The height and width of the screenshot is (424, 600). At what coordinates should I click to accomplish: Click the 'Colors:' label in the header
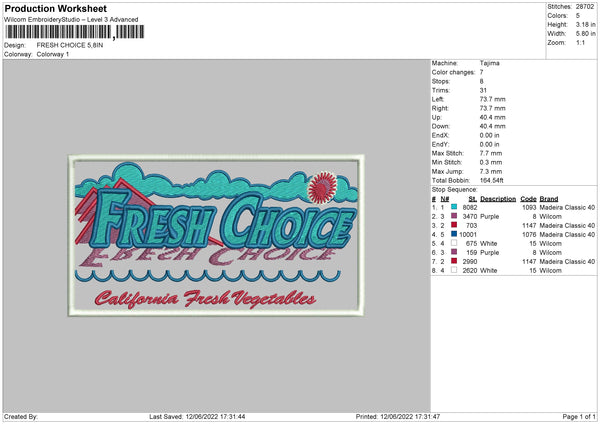[x=558, y=16]
